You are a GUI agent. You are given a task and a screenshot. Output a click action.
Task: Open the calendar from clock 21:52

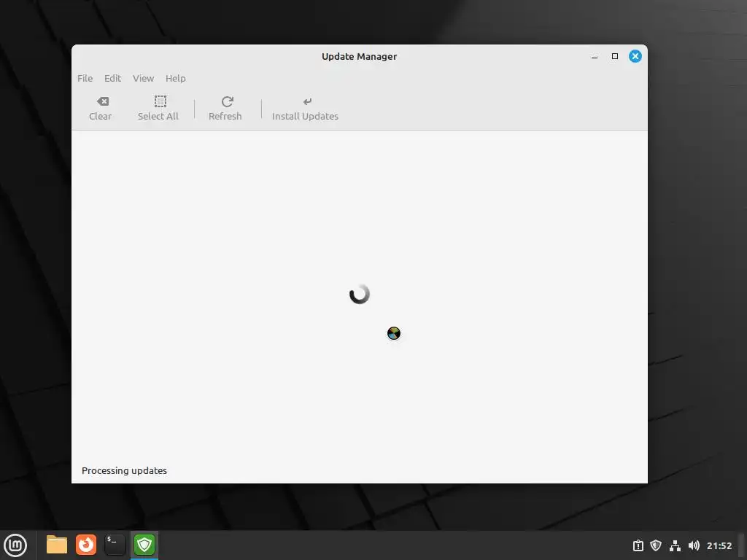tap(719, 545)
